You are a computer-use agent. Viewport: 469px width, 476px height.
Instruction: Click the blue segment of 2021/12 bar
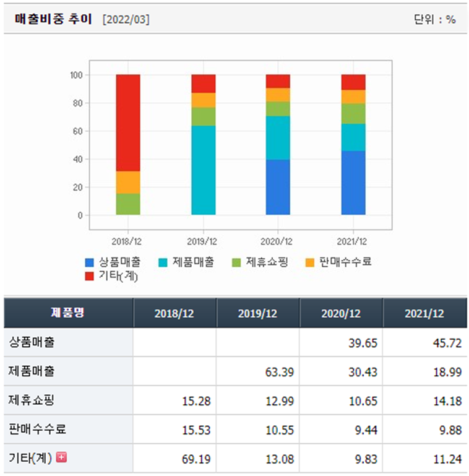tap(353, 183)
